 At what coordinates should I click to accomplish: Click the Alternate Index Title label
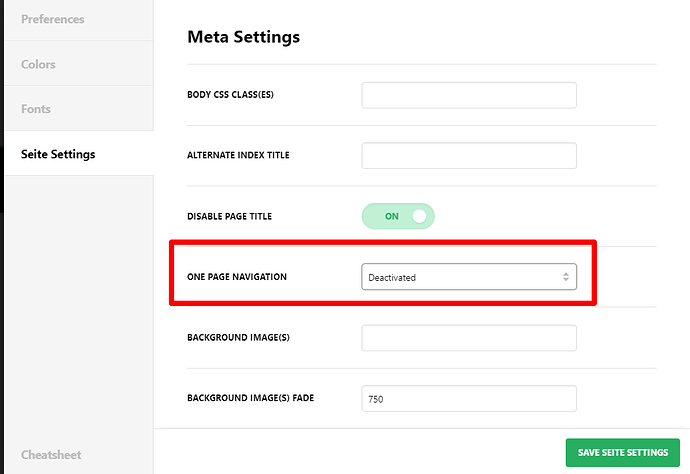coord(238,155)
